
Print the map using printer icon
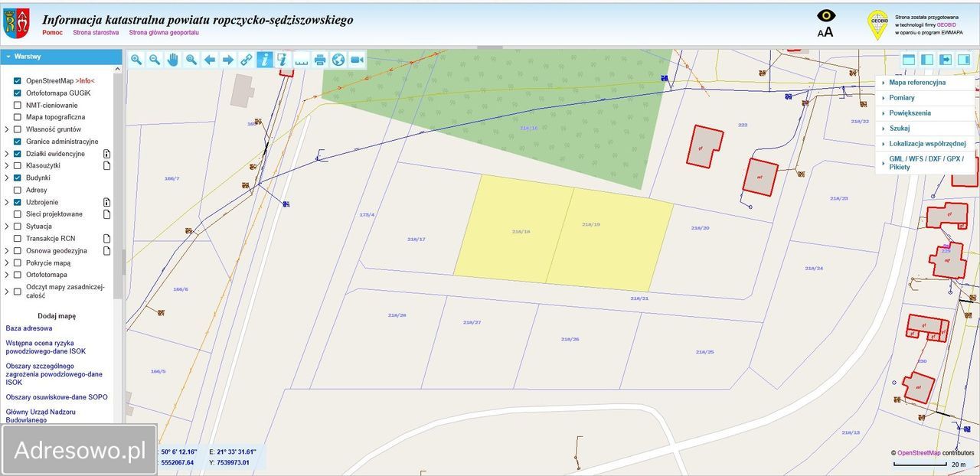[x=320, y=60]
